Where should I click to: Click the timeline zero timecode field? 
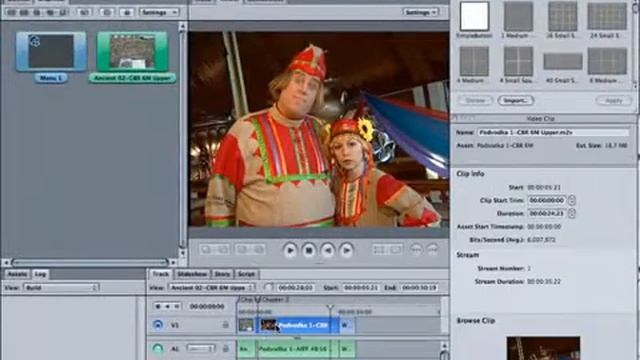(207, 306)
